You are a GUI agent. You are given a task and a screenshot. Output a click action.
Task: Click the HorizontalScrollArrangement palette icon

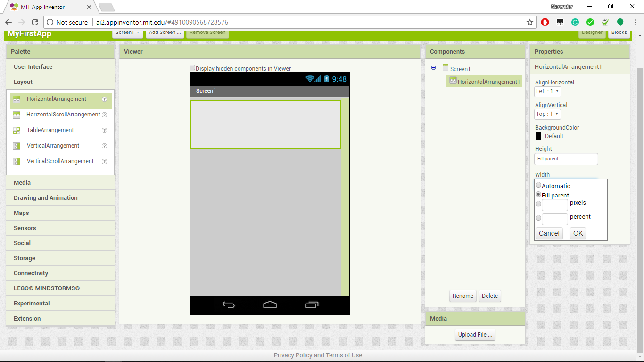point(17,115)
